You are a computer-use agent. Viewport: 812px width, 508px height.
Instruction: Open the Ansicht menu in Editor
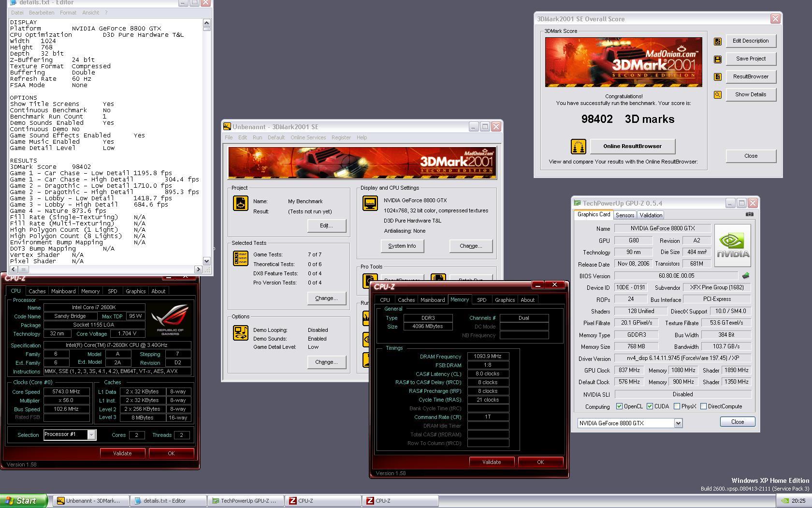coord(90,13)
